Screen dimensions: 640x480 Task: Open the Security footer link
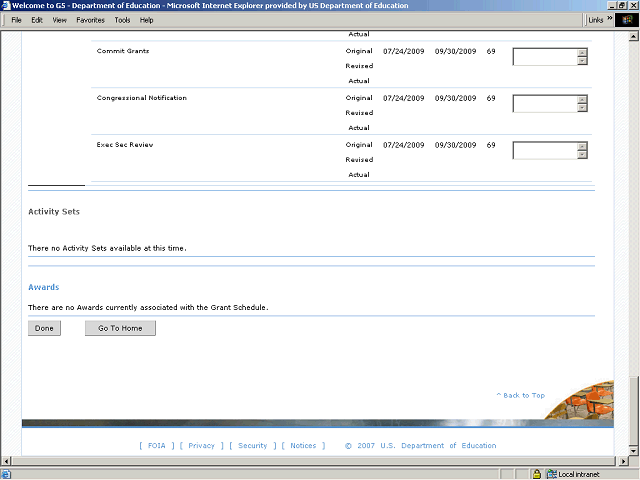tap(252, 445)
